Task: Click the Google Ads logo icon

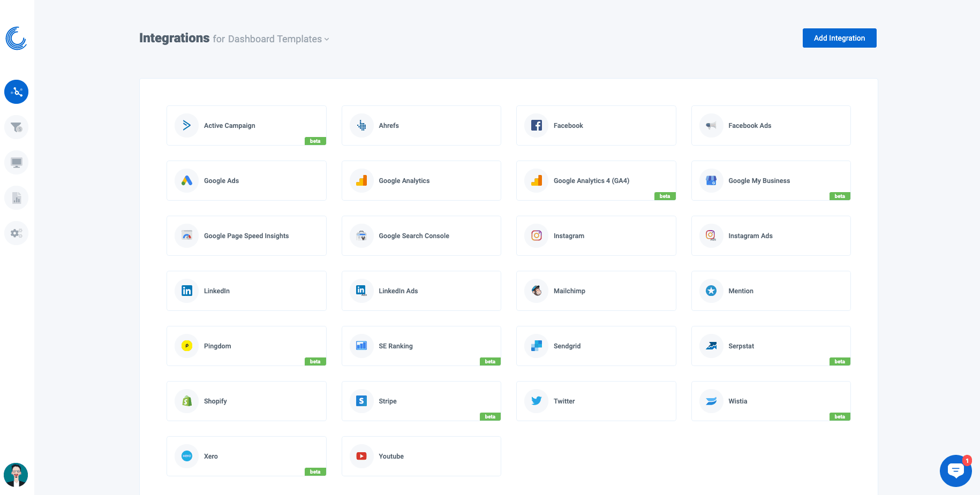Action: tap(186, 180)
